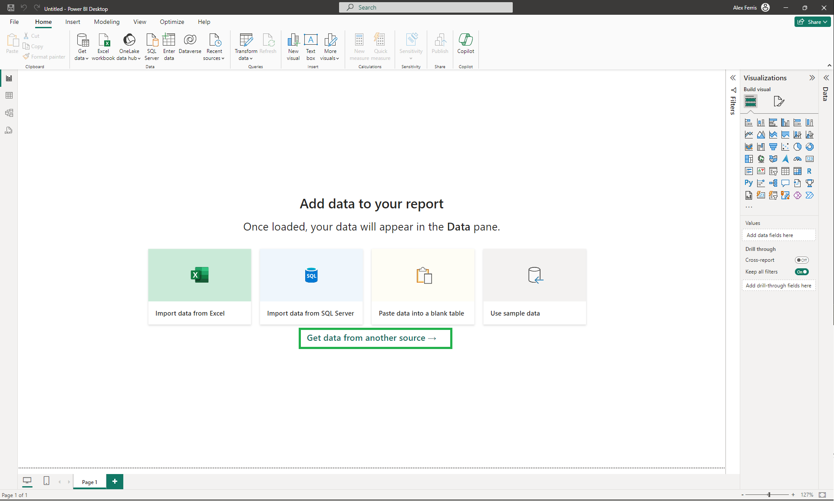
Task: Select the Funnel chart visual
Action: pos(773,147)
